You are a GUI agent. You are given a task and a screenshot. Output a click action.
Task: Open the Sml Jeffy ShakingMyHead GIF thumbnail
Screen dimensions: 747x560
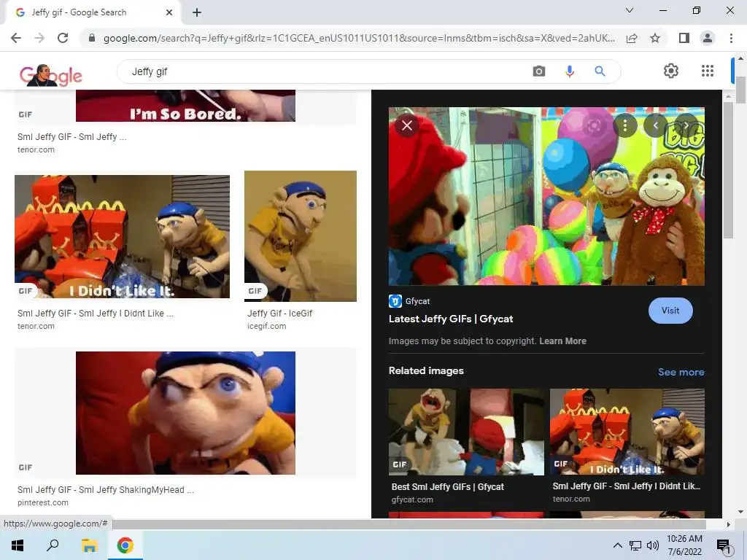[x=185, y=413]
